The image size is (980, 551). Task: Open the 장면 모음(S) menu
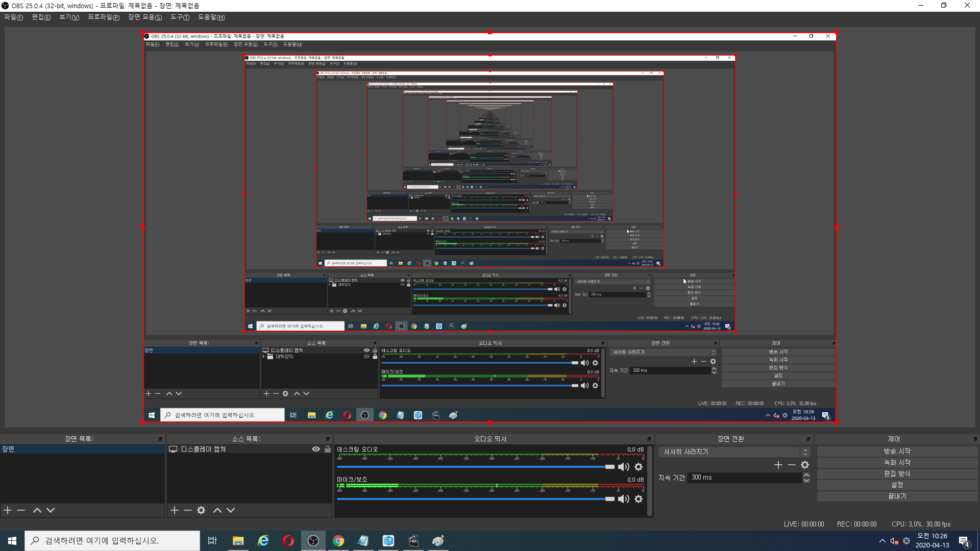click(x=145, y=17)
